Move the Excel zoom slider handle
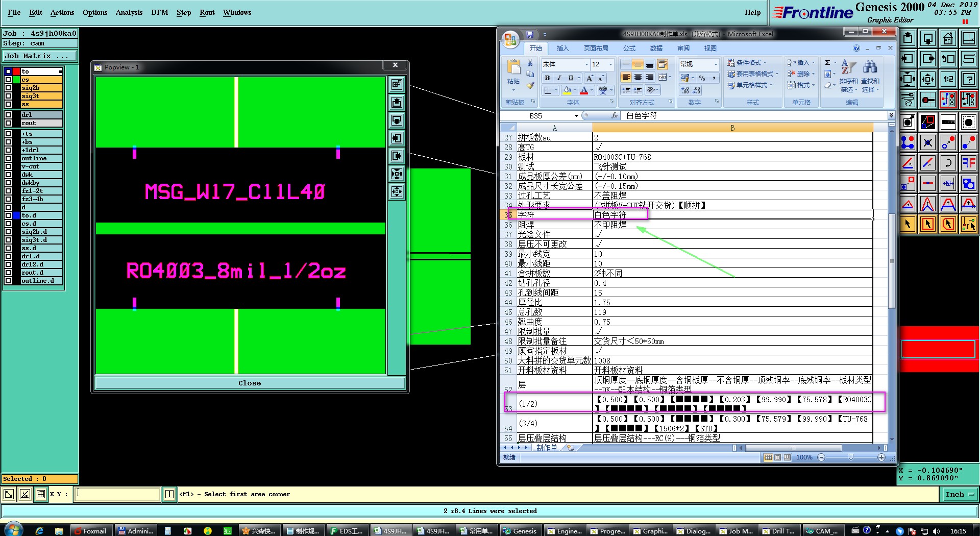 click(x=851, y=457)
